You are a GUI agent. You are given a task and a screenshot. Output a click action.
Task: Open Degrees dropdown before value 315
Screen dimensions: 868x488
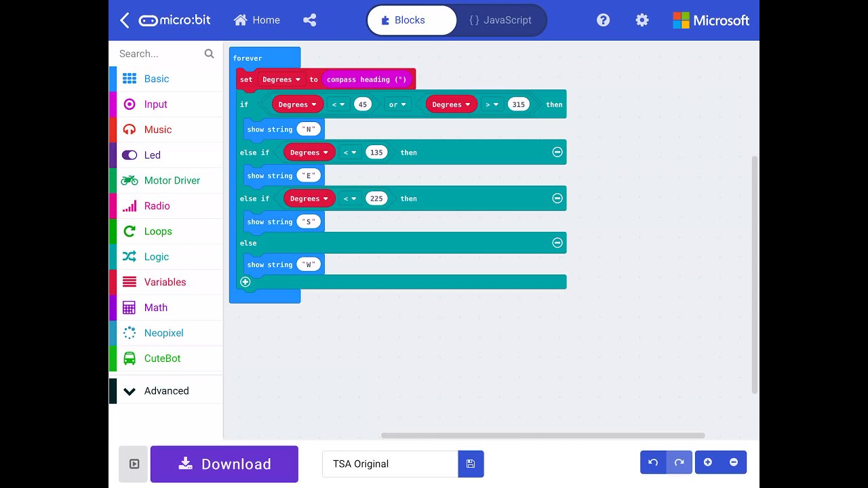[452, 104]
